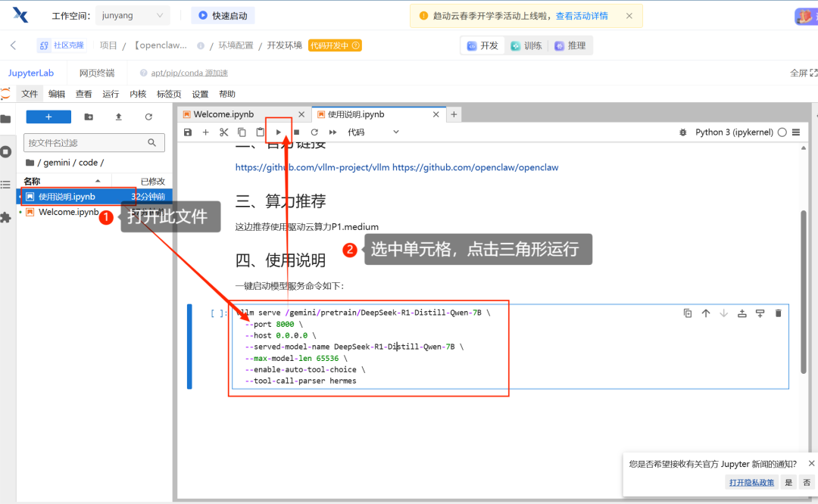Stop the kernel using the square icon
The image size is (818, 504).
coord(296,132)
